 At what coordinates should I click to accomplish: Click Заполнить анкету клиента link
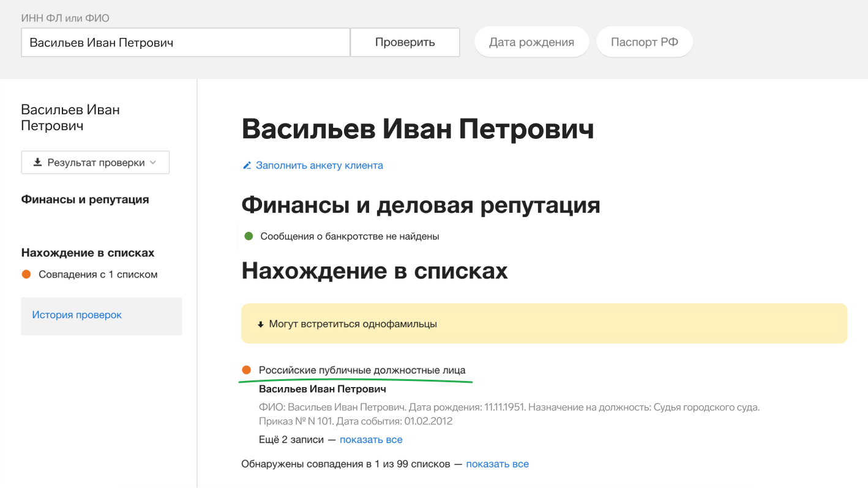[x=320, y=165]
